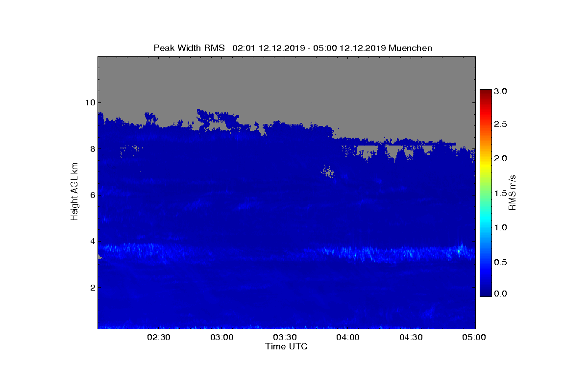The width and height of the screenshot is (588, 392).
Task: Click the 03:00 time tick label
Action: coord(221,338)
